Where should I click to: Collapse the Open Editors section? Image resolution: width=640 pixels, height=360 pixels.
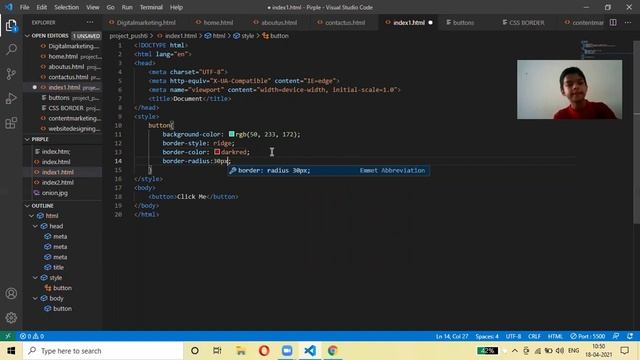(x=27, y=36)
